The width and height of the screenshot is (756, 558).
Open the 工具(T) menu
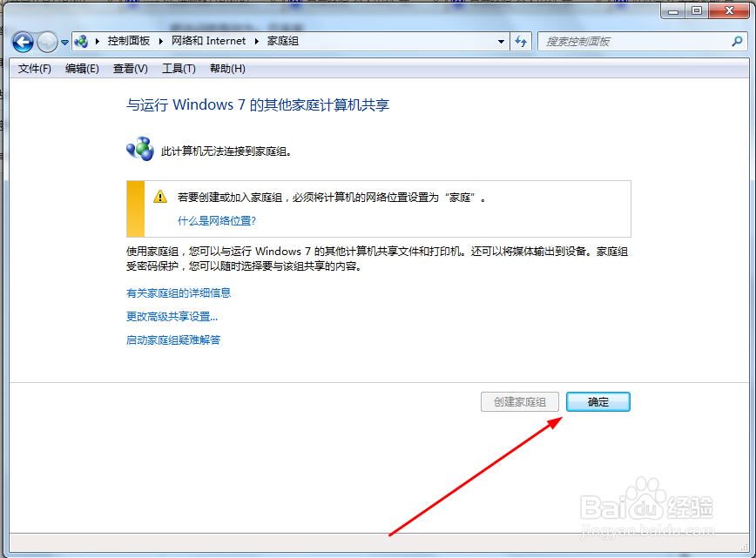pyautogui.click(x=179, y=69)
